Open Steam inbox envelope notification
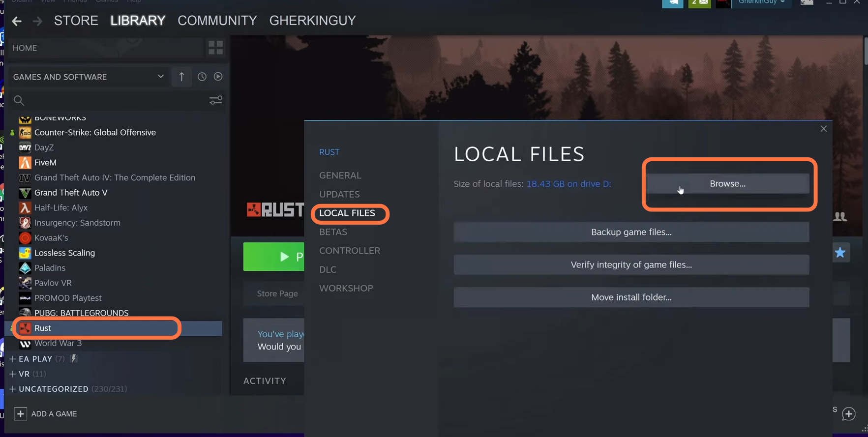 [x=699, y=3]
